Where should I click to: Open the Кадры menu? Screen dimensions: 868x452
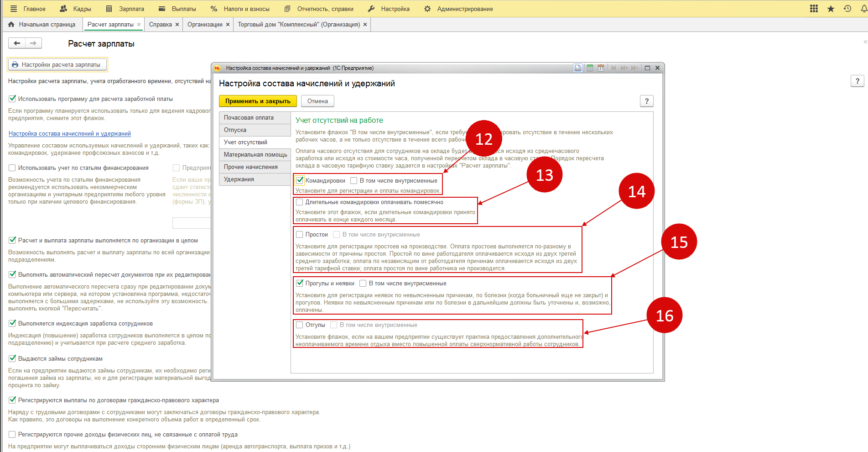76,9
